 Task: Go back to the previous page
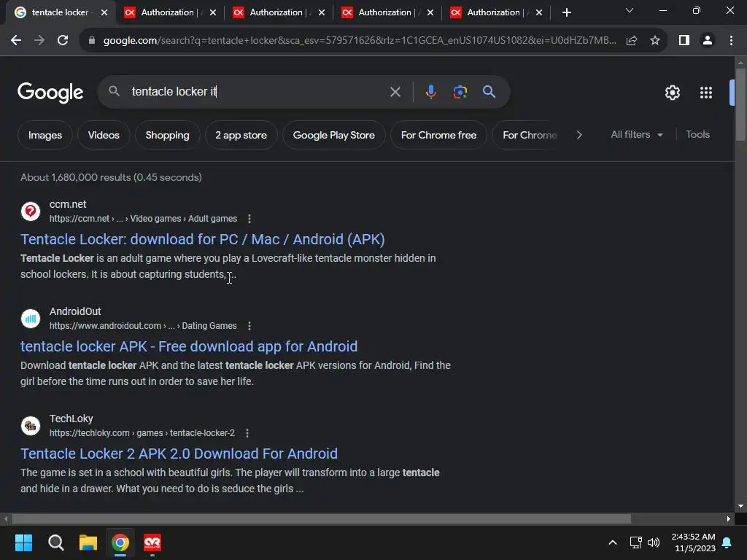[x=16, y=41]
